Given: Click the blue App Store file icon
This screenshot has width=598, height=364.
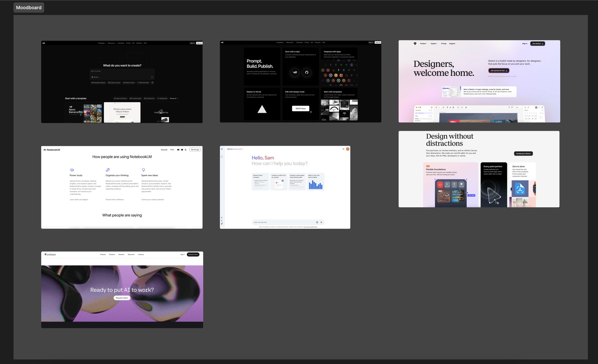Looking at the screenshot, I should [x=520, y=189].
